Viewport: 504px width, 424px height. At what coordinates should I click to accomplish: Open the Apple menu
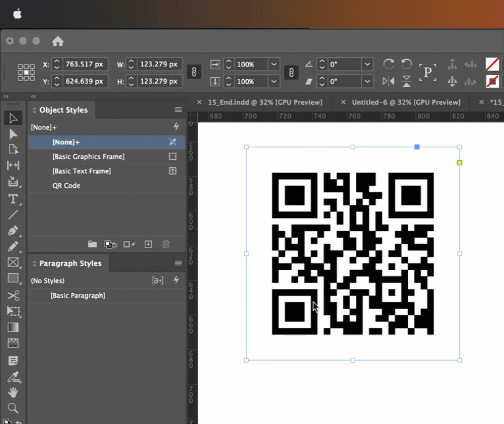[x=17, y=14]
